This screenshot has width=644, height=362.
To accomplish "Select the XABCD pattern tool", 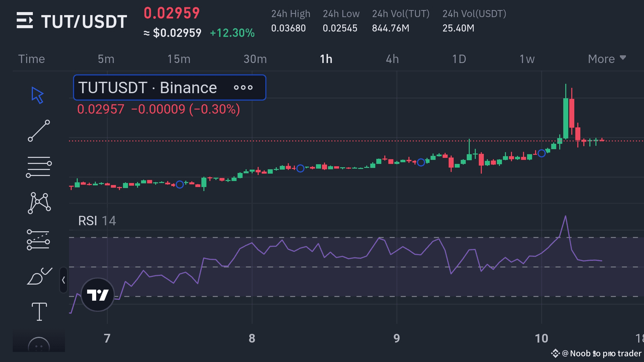I will pos(39,203).
